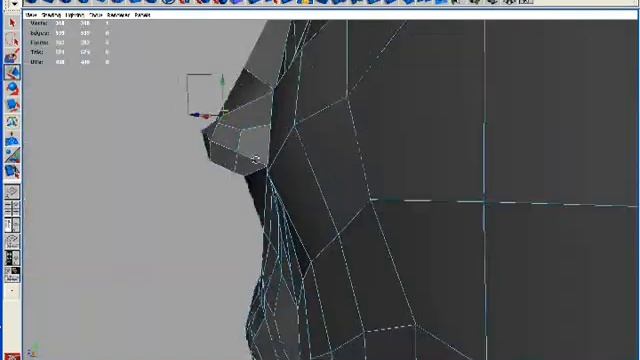Screen dimensions: 640x360
Task: Activate the Move tool in toolbox
Action: coord(12,73)
